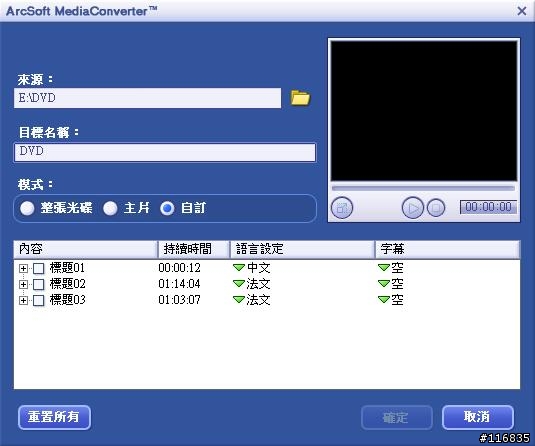Open subtitle dropdown for 標題02

384,284
